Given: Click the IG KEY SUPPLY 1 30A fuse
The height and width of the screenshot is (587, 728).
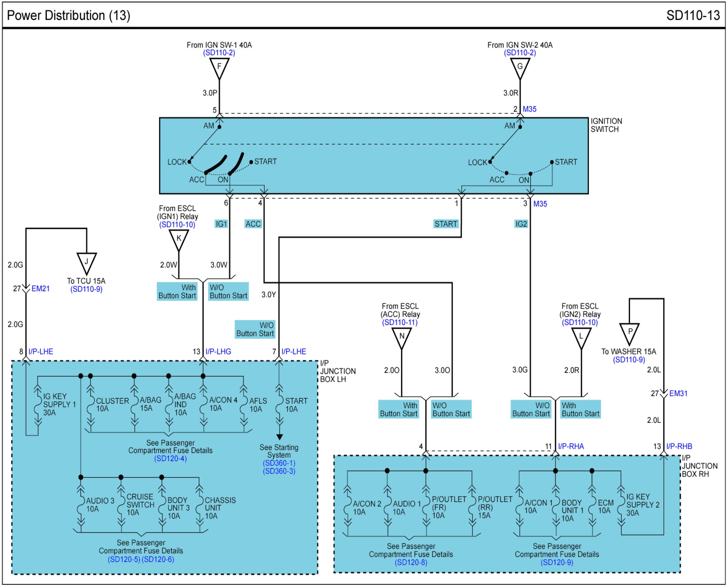Looking at the screenshot, I should tap(38, 405).
